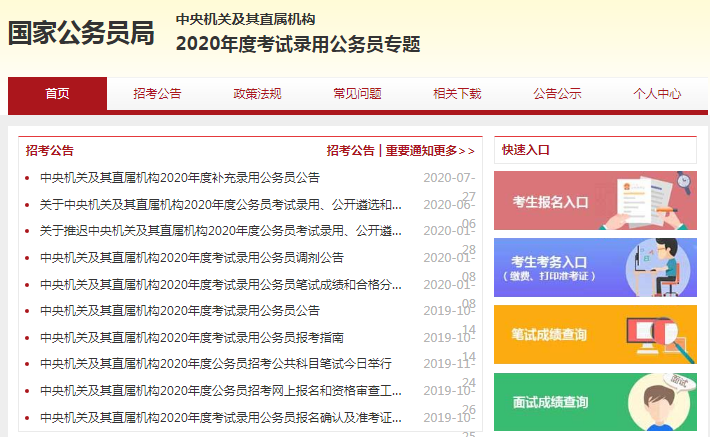Screen dimensions: 710x437
Task: Click the magnifier monitor illustration on 笔试成绩查询
Action: coord(660,339)
